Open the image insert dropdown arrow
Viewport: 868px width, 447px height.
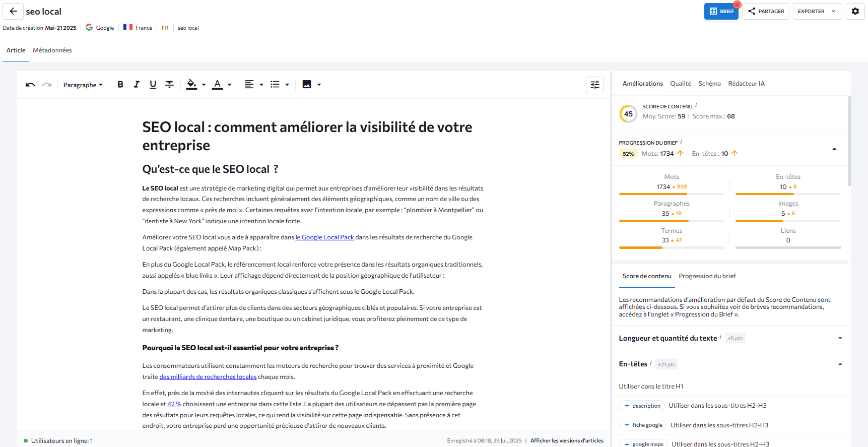(x=319, y=85)
